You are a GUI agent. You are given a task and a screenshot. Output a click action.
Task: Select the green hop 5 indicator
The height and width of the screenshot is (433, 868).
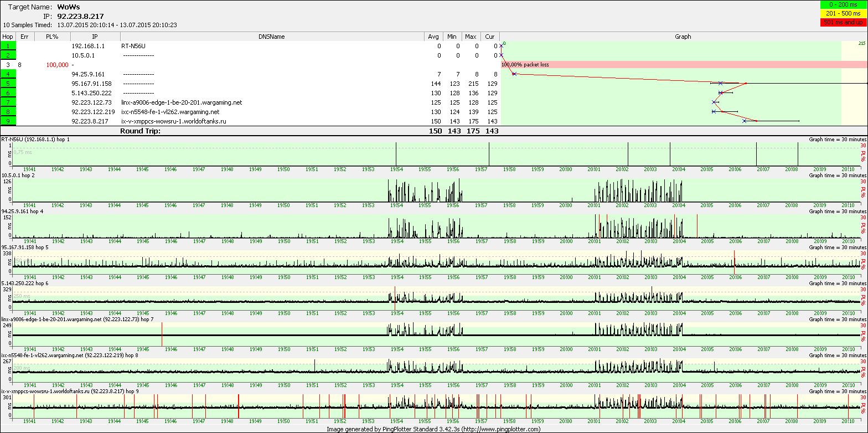tap(8, 84)
